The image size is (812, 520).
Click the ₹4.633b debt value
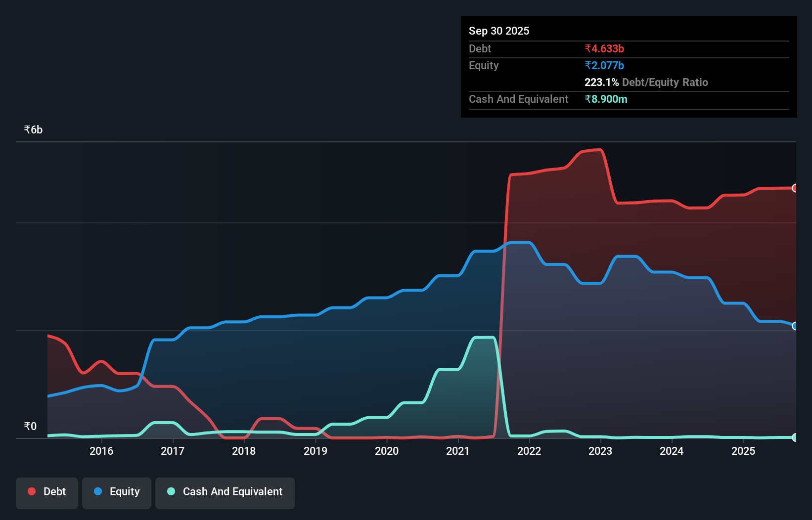(x=604, y=48)
